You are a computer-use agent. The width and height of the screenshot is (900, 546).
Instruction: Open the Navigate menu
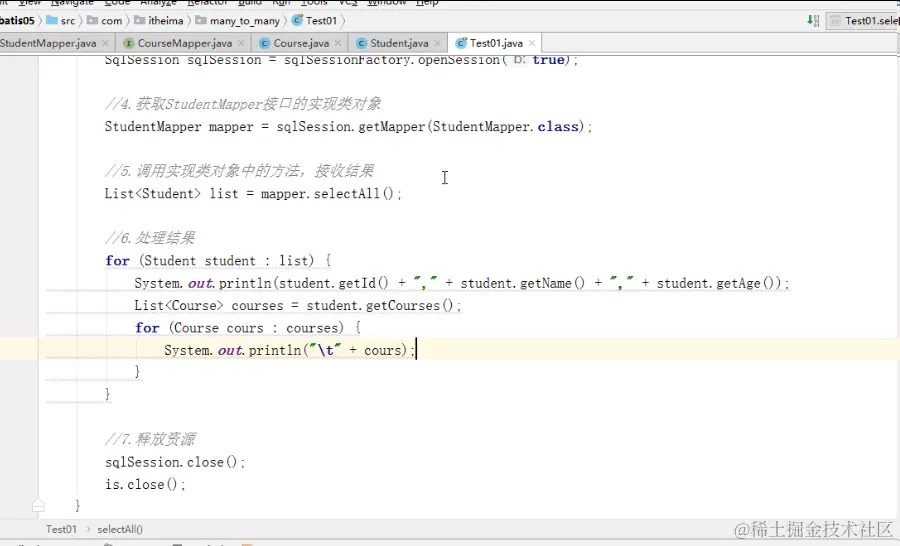click(72, 3)
